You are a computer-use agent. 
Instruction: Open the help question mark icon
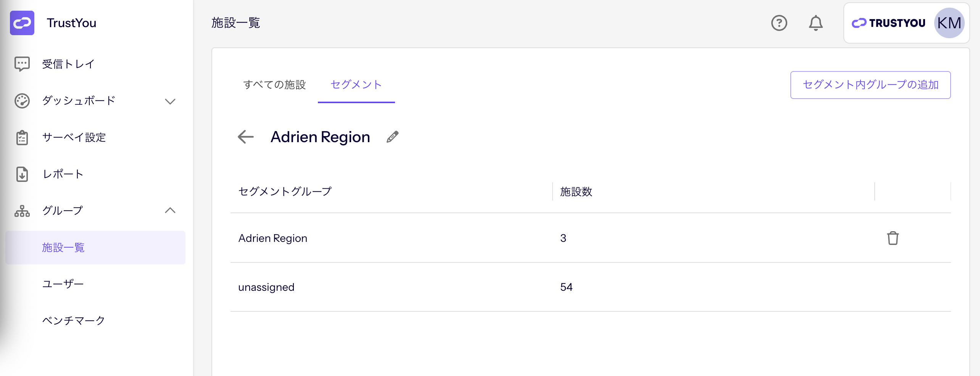[779, 23]
